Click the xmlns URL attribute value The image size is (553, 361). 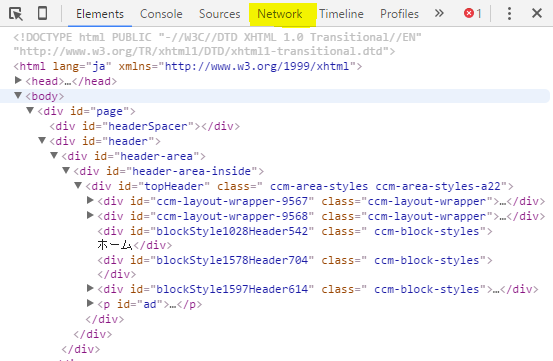(257, 66)
